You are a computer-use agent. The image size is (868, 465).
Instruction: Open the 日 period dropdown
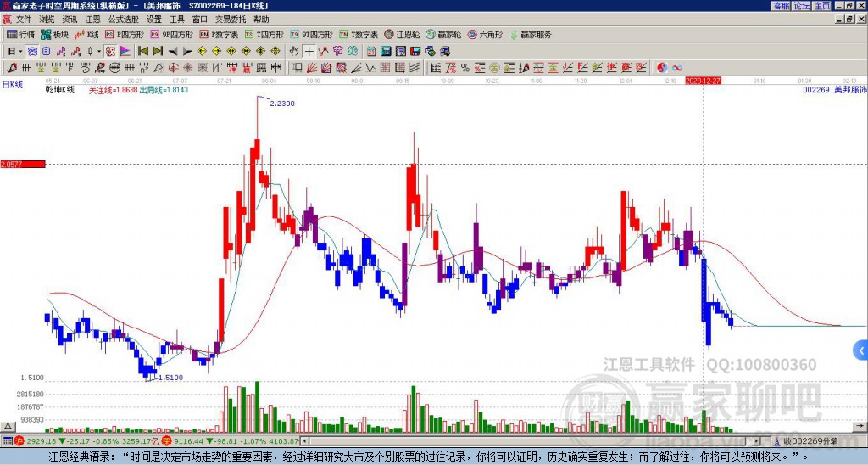pyautogui.click(x=15, y=51)
